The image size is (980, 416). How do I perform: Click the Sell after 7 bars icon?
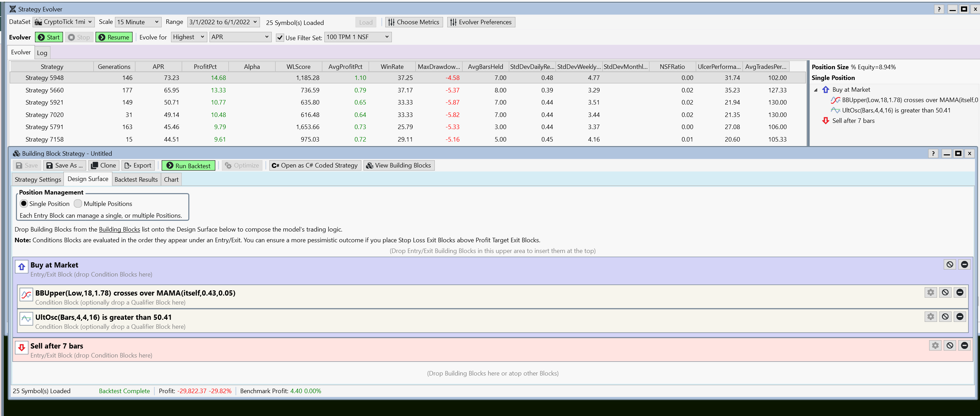(22, 347)
